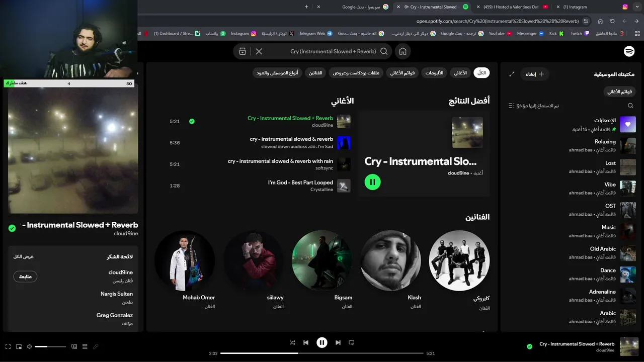Seek along the song progress bar
The height and width of the screenshot is (362, 644).
[x=322, y=353]
